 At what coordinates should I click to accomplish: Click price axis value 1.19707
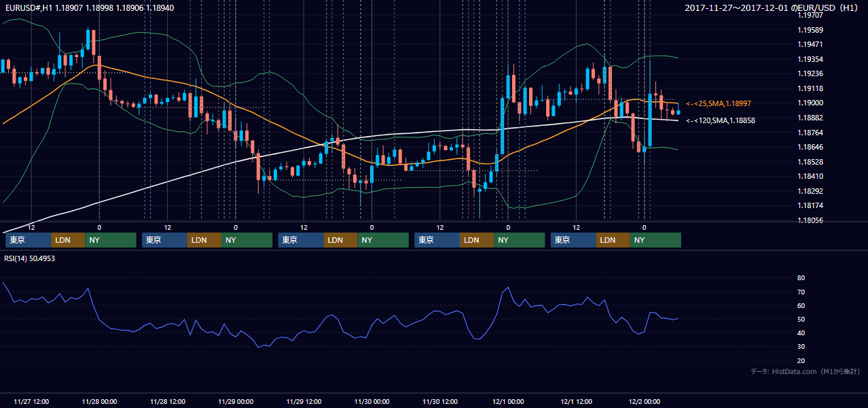[x=810, y=15]
